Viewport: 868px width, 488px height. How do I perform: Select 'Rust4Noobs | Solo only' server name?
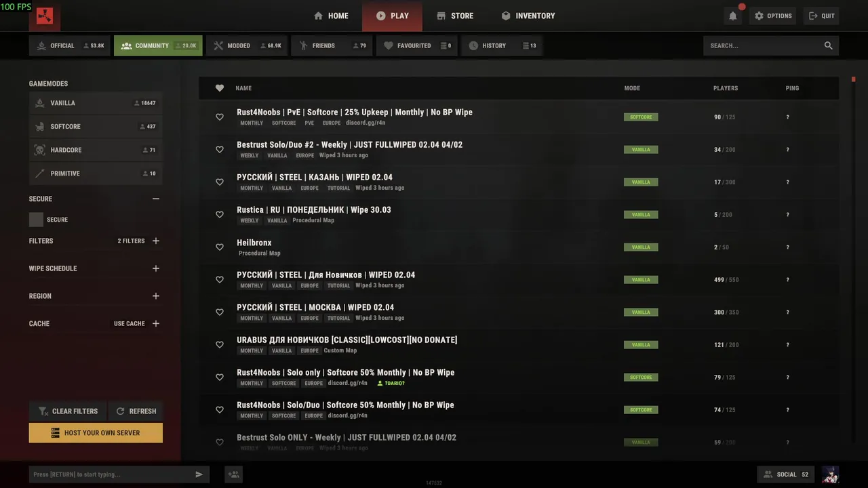pos(345,373)
